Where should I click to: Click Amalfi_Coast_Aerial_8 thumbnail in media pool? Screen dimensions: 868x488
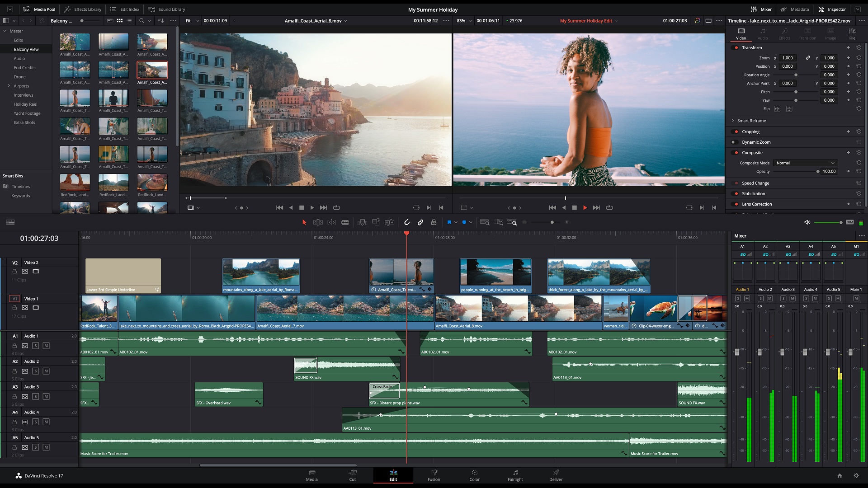(152, 70)
